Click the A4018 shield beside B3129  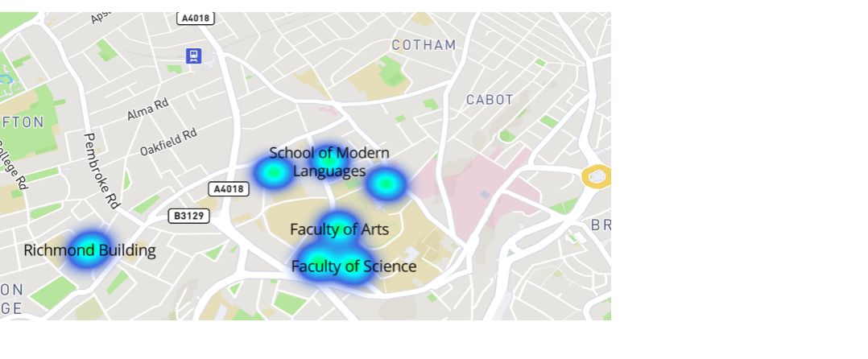point(226,189)
